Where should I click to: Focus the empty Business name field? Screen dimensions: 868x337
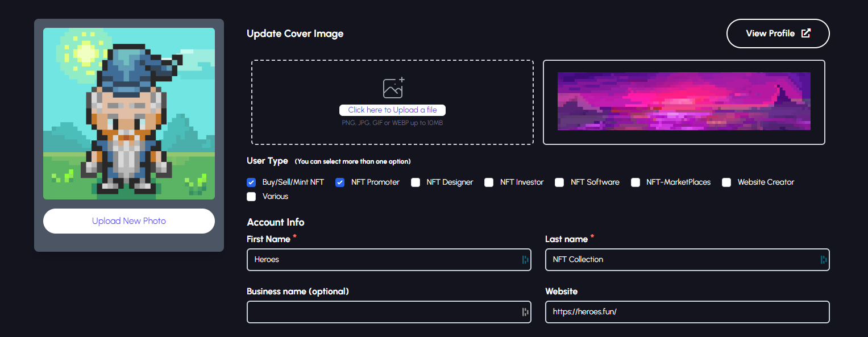pyautogui.click(x=389, y=312)
